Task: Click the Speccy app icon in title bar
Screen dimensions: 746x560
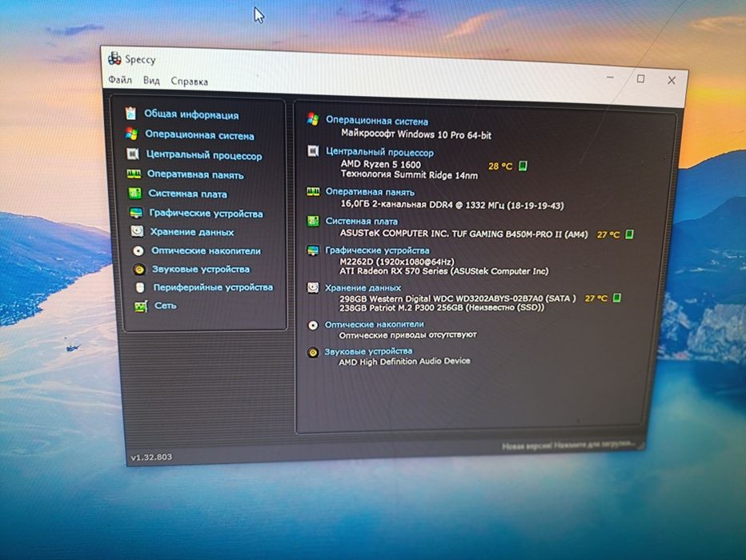Action: 114,58
